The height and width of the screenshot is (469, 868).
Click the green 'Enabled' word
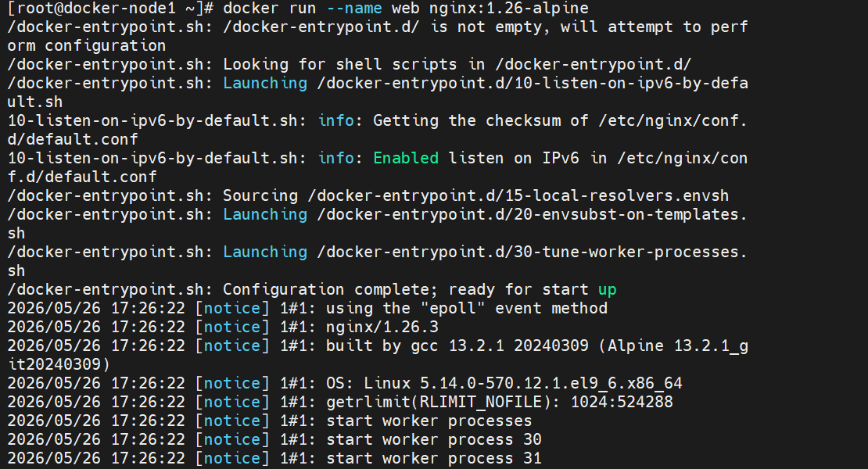coord(406,158)
